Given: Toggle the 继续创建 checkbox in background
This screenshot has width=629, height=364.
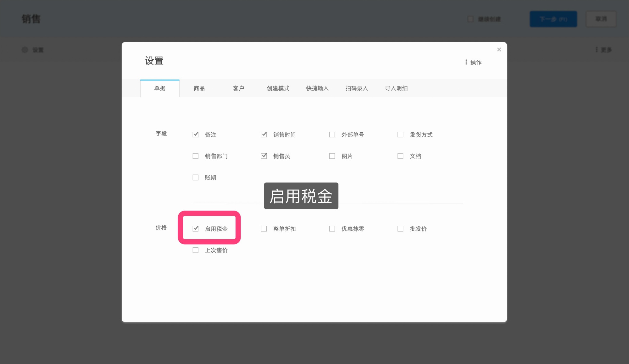Looking at the screenshot, I should [x=470, y=19].
